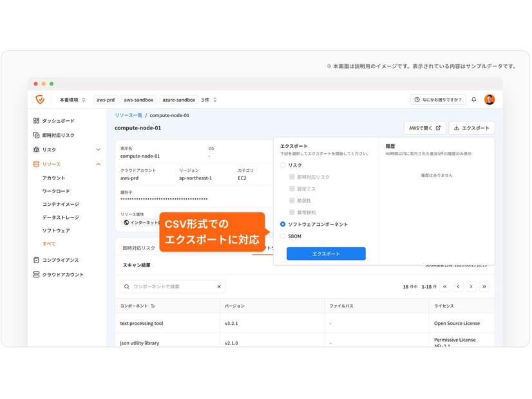Select the リスク export radio button

pos(283,165)
